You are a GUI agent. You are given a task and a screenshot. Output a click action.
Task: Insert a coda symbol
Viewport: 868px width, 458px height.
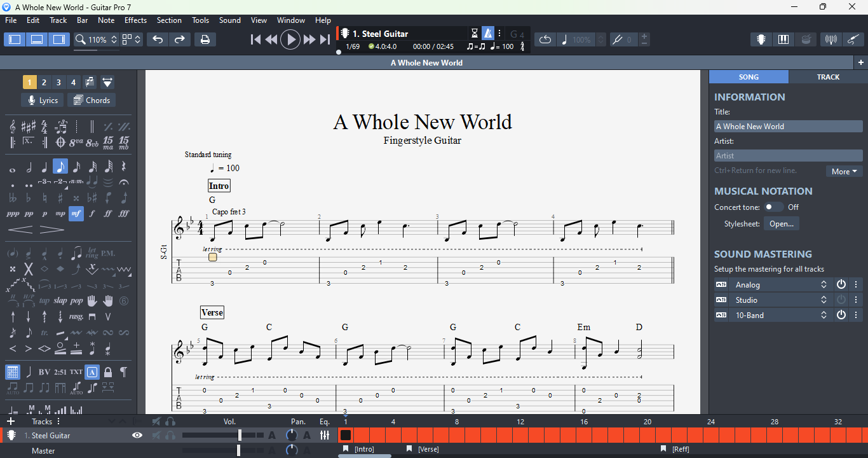(x=60, y=142)
